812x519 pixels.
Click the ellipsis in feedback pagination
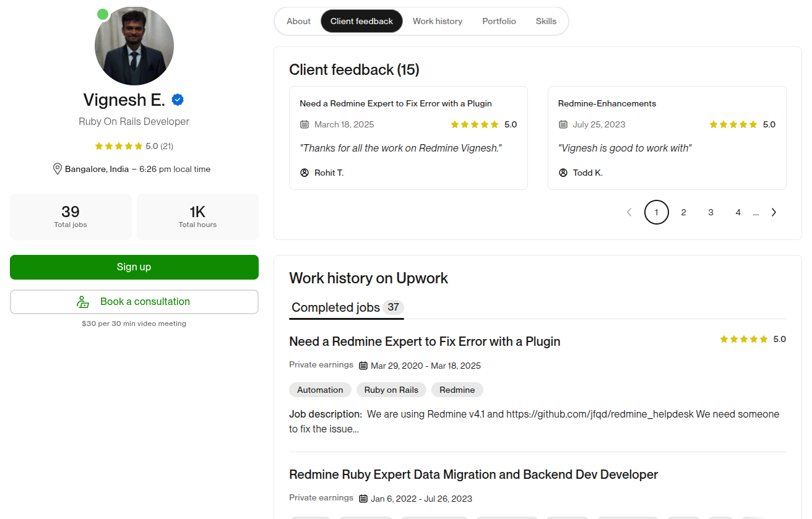tap(756, 213)
